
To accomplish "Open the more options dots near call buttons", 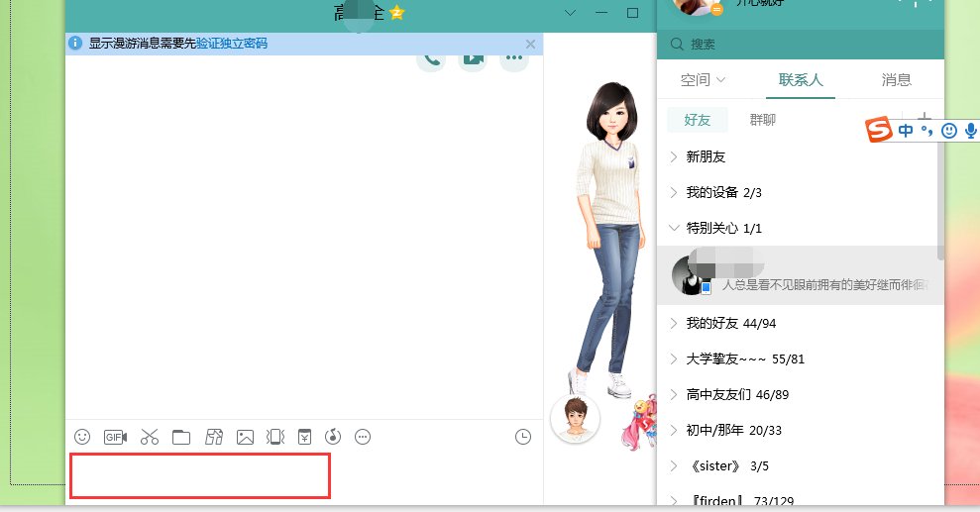I will point(513,58).
